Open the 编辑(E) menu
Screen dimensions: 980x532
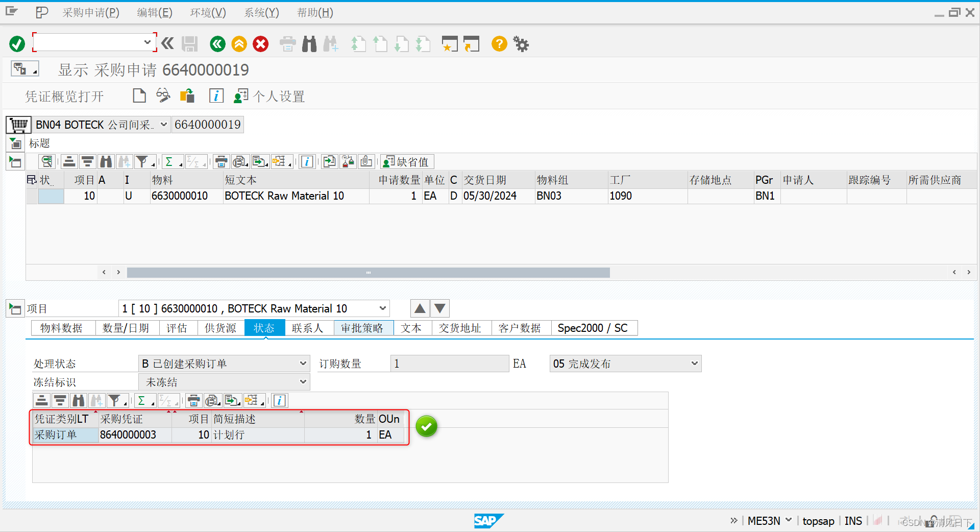pyautogui.click(x=155, y=13)
